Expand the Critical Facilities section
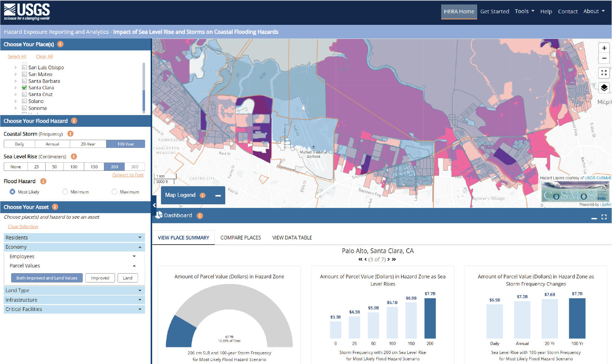The image size is (613, 364). point(74,309)
